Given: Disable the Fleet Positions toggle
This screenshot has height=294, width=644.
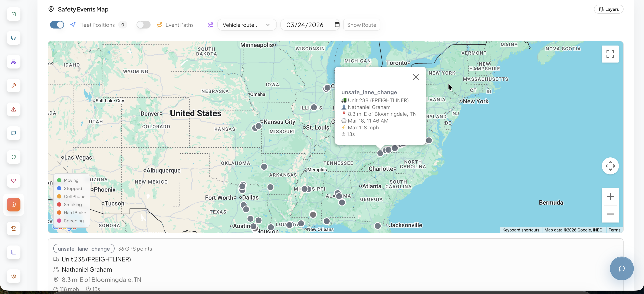Looking at the screenshot, I should [57, 25].
